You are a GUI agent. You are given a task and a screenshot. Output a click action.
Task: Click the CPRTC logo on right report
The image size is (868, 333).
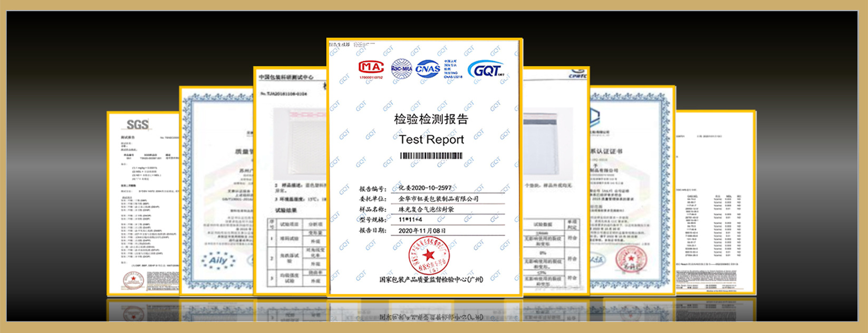click(x=578, y=74)
